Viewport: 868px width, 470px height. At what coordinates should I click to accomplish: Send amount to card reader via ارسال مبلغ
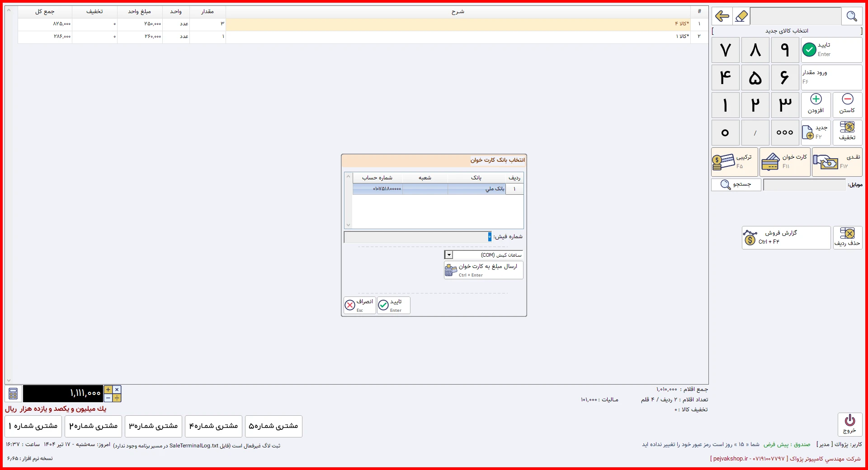[483, 270]
